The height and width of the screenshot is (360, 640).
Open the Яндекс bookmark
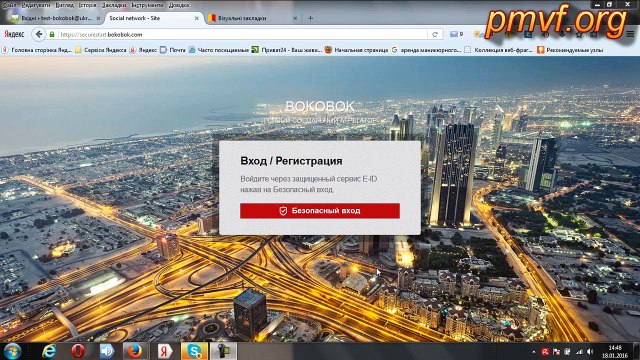143,50
